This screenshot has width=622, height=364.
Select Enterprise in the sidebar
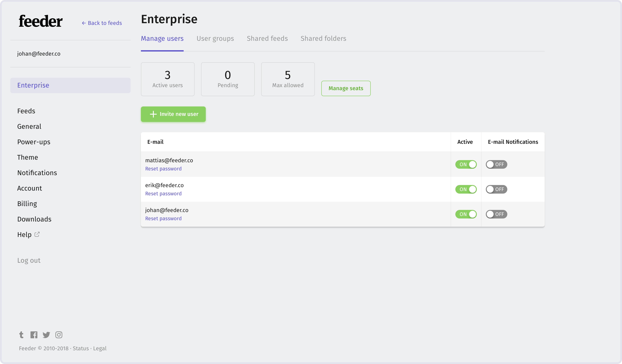coord(70,85)
